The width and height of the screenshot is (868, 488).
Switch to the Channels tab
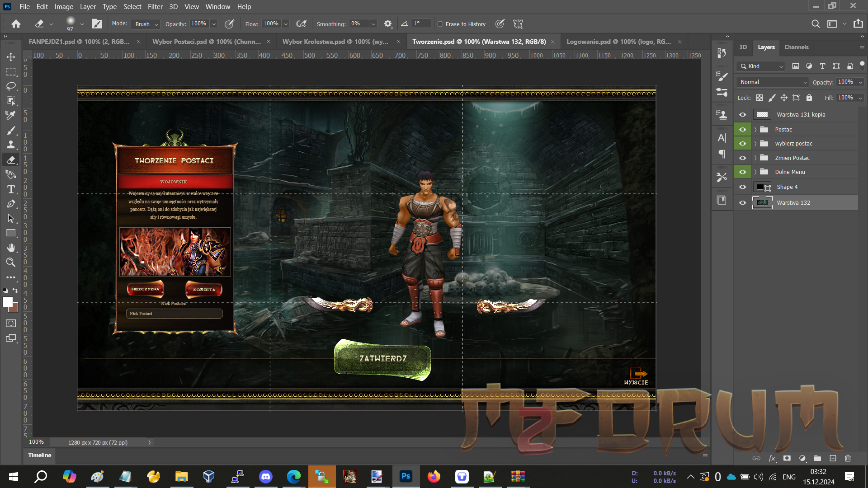point(796,47)
